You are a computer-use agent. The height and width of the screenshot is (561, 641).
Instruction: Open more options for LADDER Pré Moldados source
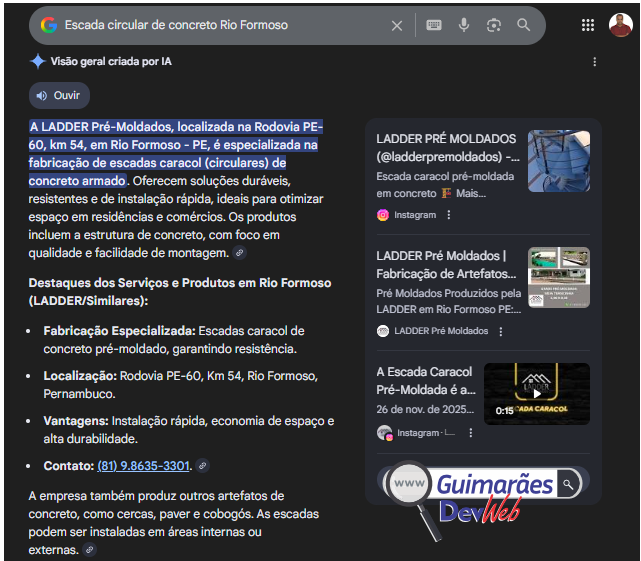[x=501, y=331]
